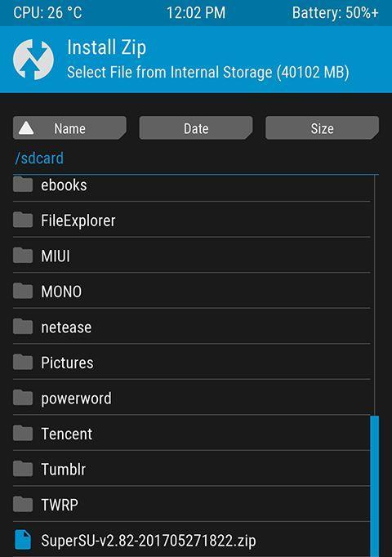392x557 pixels.
Task: Tap the TWRP logo icon
Action: tap(33, 60)
